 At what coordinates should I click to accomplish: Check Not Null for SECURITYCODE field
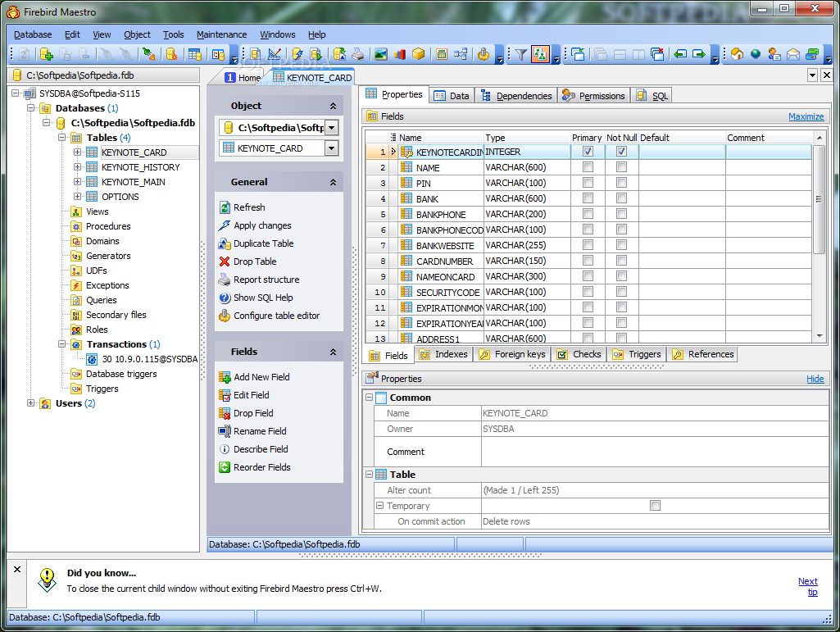click(621, 292)
